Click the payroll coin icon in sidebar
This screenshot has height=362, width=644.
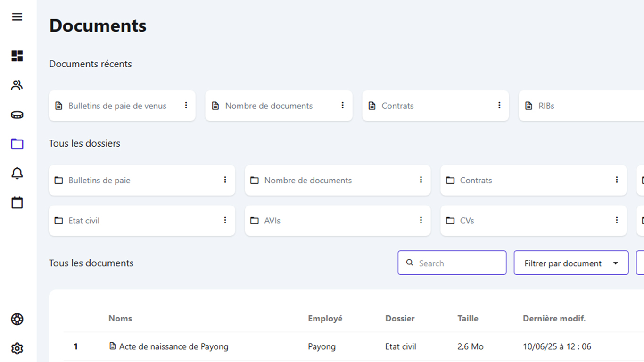point(17,115)
